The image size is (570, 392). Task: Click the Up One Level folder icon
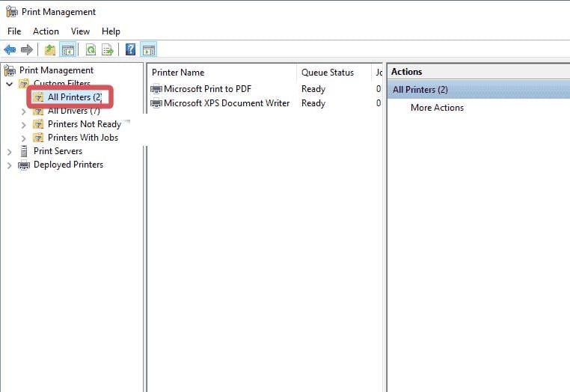click(x=50, y=49)
